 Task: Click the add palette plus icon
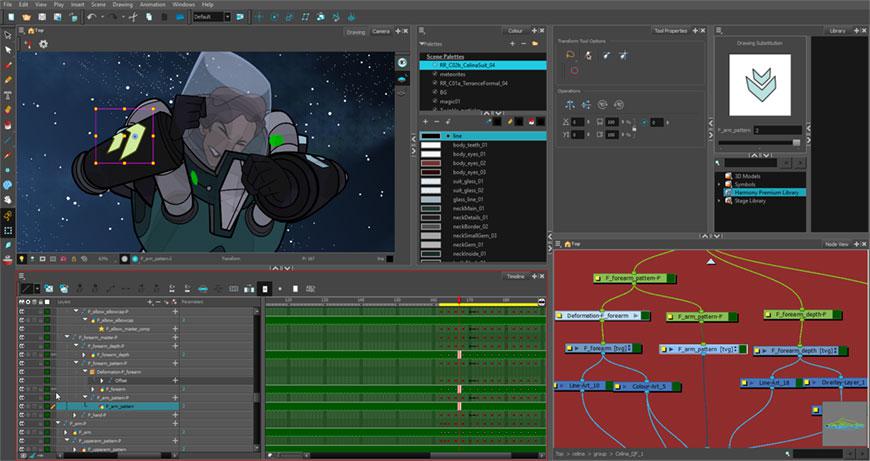(512, 43)
